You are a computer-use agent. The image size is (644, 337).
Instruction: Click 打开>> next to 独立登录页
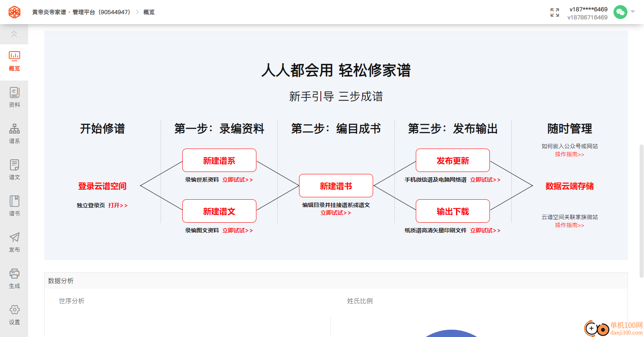click(118, 205)
